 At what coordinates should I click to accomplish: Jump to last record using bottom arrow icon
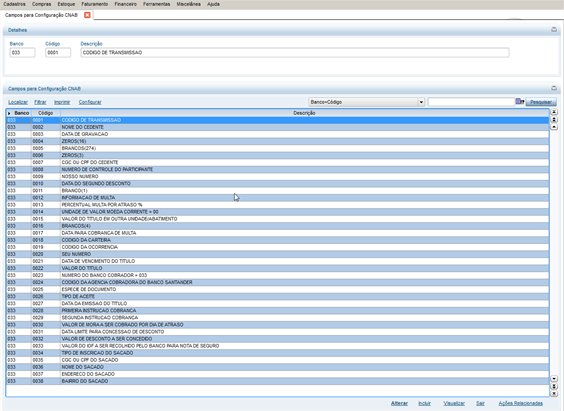[554, 393]
